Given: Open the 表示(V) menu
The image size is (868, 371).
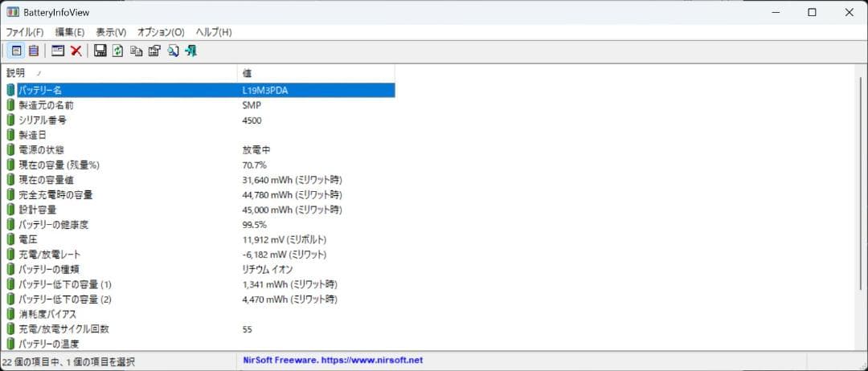Looking at the screenshot, I should [111, 32].
